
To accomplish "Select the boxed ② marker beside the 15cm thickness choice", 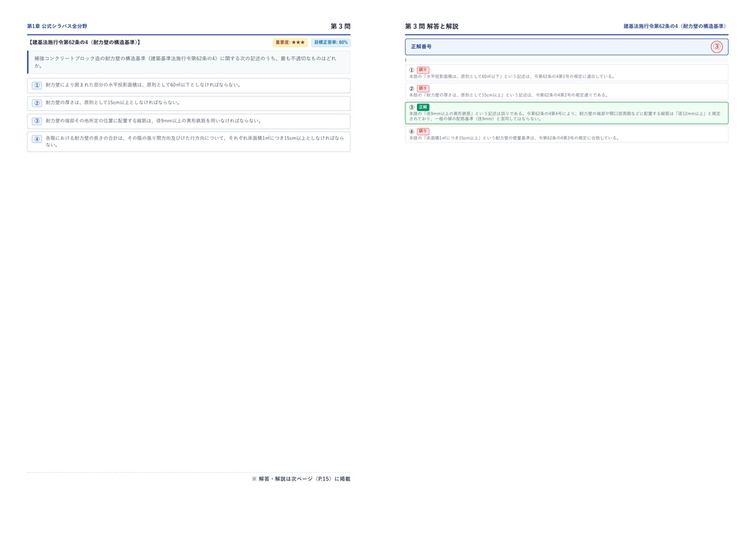I will pyautogui.click(x=37, y=103).
